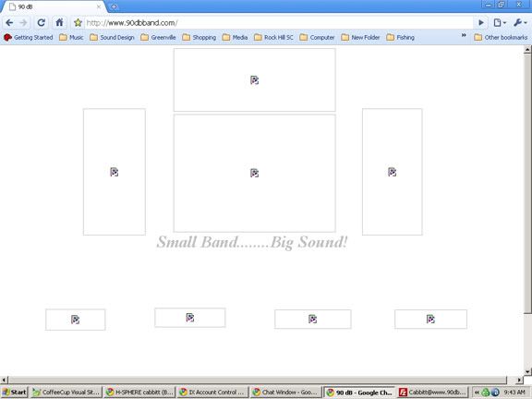Open the wrench tools menu

point(520,23)
